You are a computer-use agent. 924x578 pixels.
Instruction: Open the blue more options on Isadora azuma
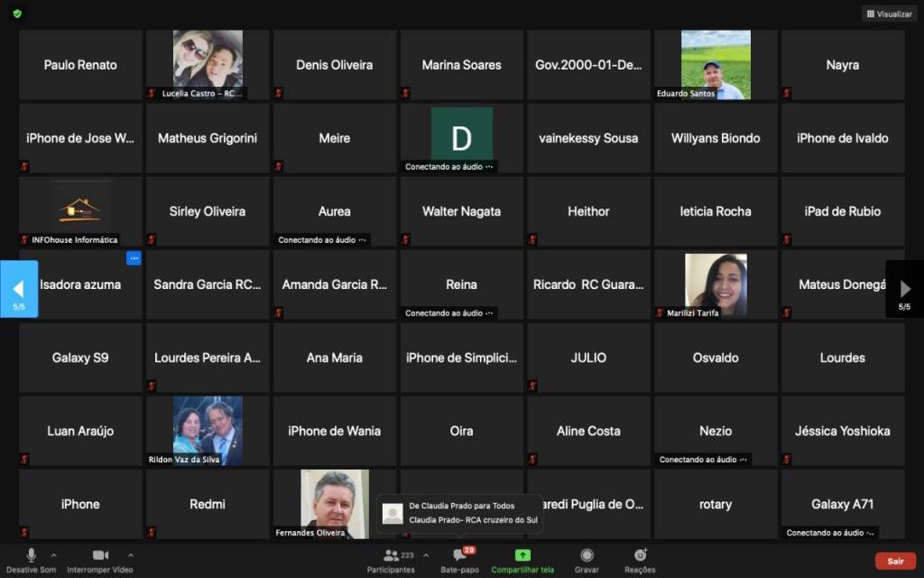[134, 258]
